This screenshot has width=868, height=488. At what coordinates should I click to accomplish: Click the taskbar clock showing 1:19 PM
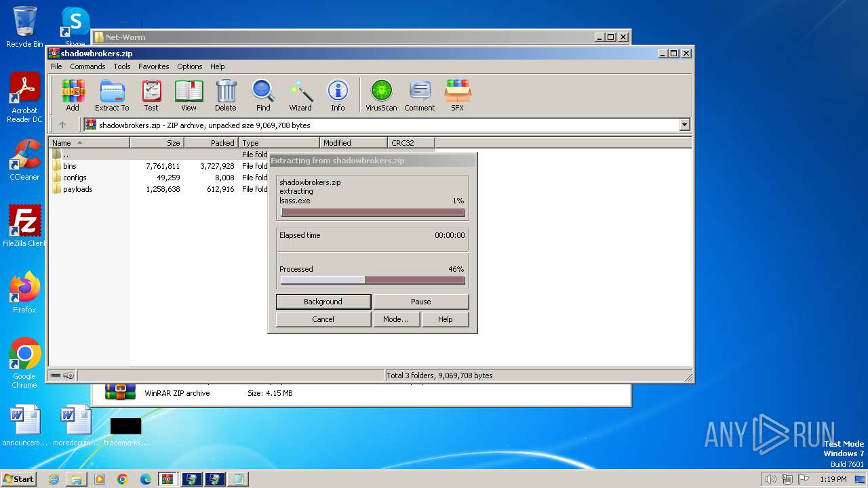point(833,479)
